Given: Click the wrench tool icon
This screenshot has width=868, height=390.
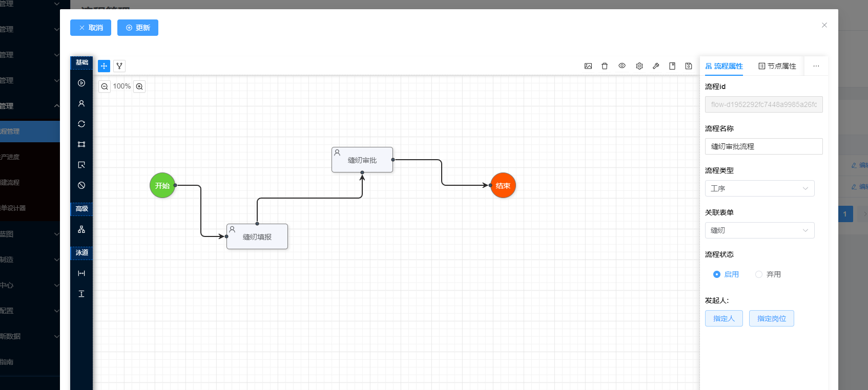Looking at the screenshot, I should point(656,66).
